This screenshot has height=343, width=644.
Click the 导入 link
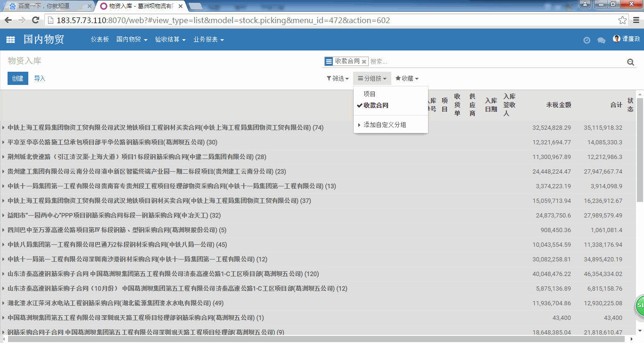pyautogui.click(x=40, y=79)
